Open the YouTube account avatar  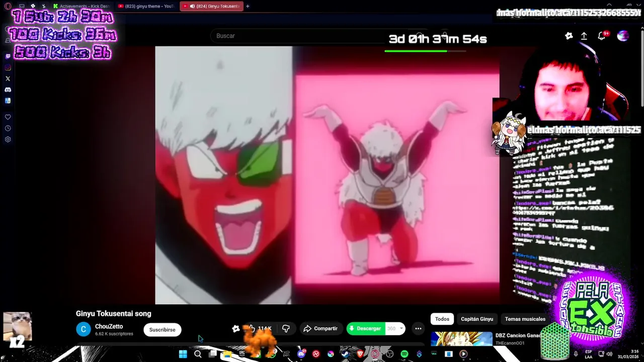pos(623,36)
